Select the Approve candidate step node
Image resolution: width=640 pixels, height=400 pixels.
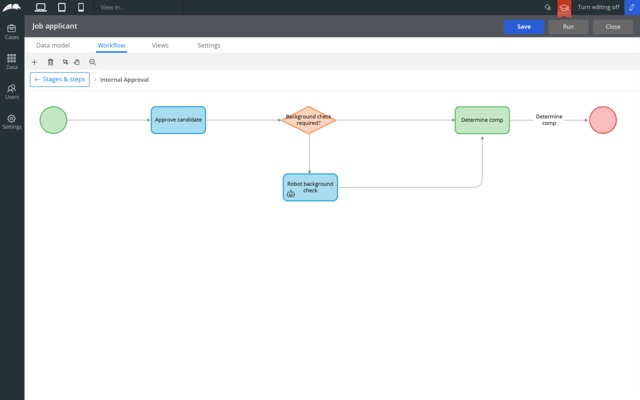pos(178,120)
